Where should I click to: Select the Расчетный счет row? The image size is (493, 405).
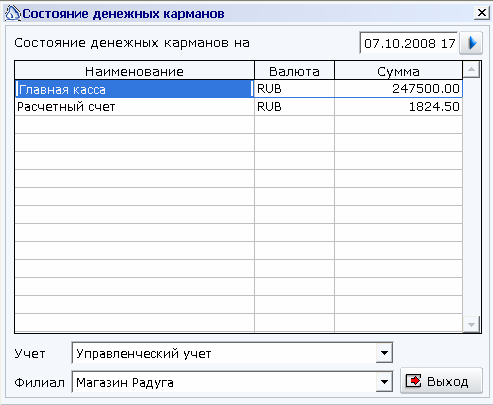tap(239, 107)
